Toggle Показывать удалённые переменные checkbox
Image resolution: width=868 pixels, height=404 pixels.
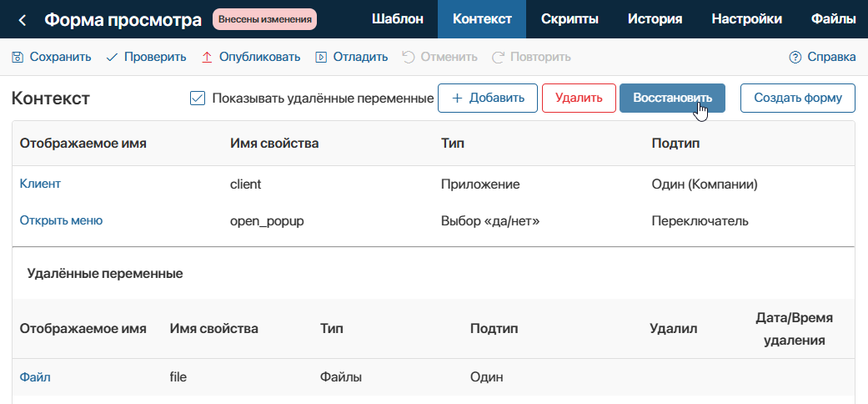click(x=197, y=98)
